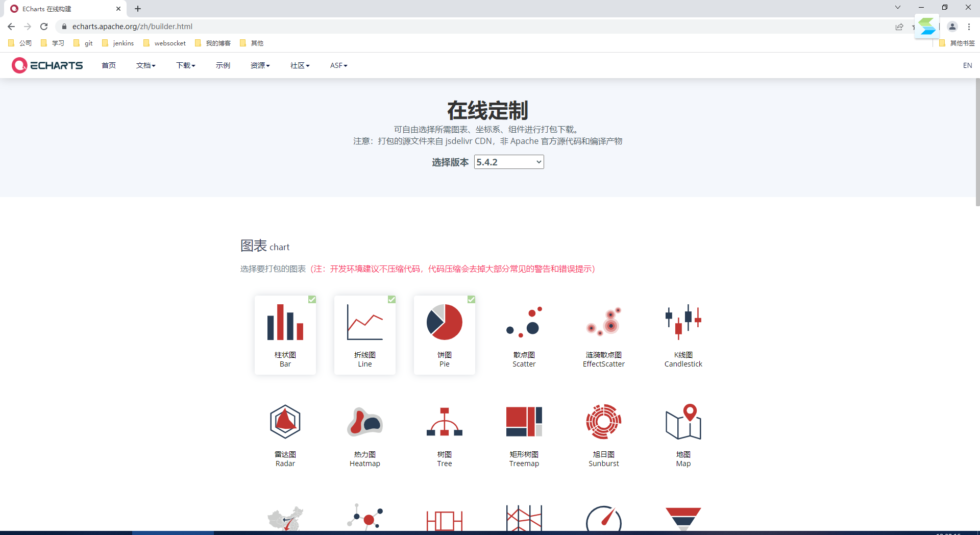Open the Chrome three-dot menu
The height and width of the screenshot is (535, 980).
pos(969,27)
